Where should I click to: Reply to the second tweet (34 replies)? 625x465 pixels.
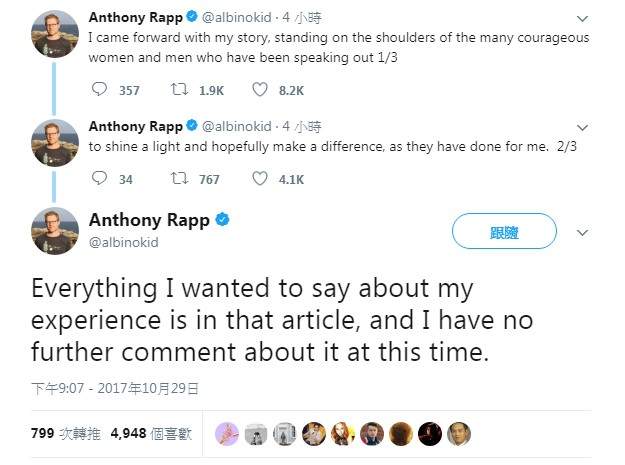pyautogui.click(x=99, y=179)
